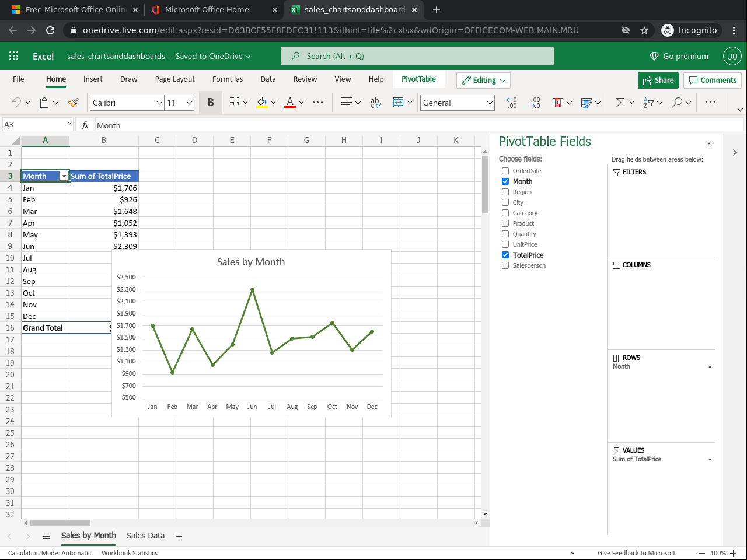Check the City field
The width and height of the screenshot is (747, 560).
(x=505, y=202)
